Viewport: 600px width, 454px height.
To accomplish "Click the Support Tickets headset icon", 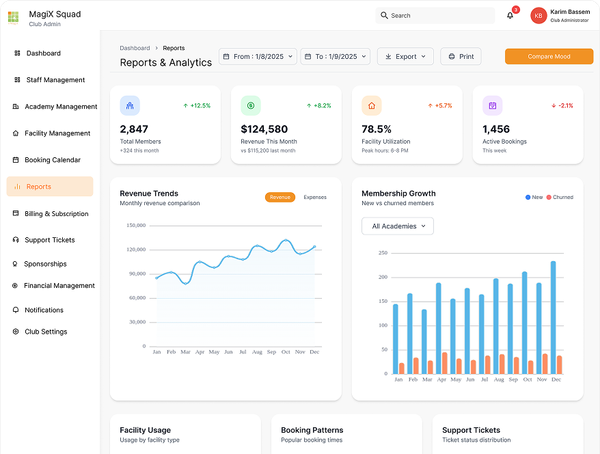I will point(16,240).
